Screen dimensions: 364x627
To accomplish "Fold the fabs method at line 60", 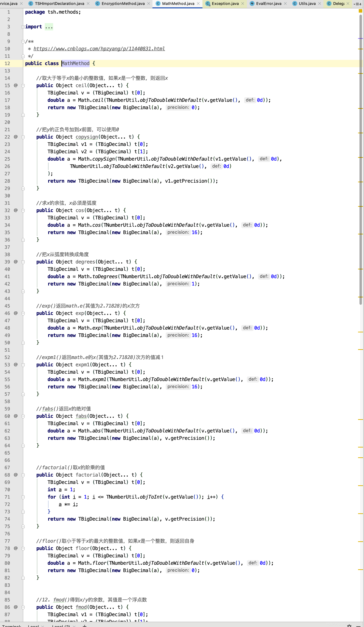I will point(23,416).
